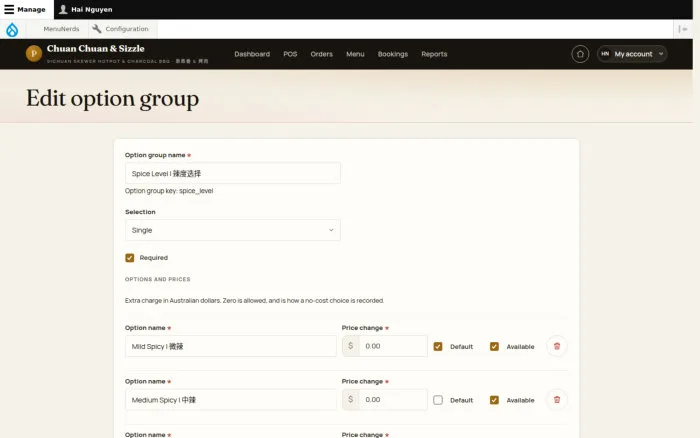Toggle toolbar orientation icon at right
This screenshot has width=700, height=438.
683,29
